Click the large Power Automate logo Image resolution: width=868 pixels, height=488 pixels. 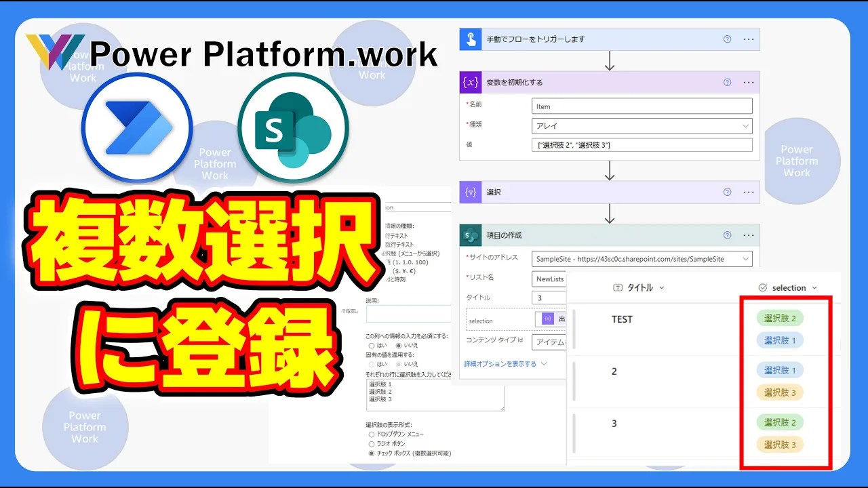[137, 128]
